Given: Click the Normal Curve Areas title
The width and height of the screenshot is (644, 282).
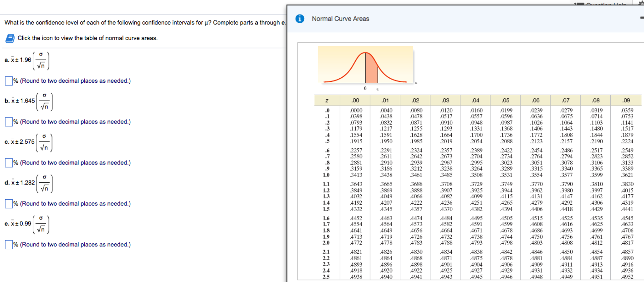Looking at the screenshot, I should [340, 19].
